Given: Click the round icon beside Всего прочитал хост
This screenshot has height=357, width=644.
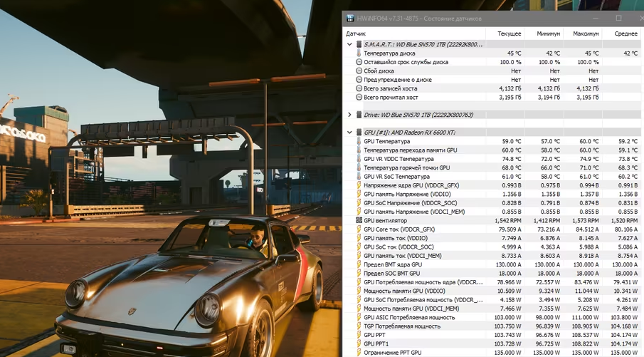Looking at the screenshot, I should point(359,97).
